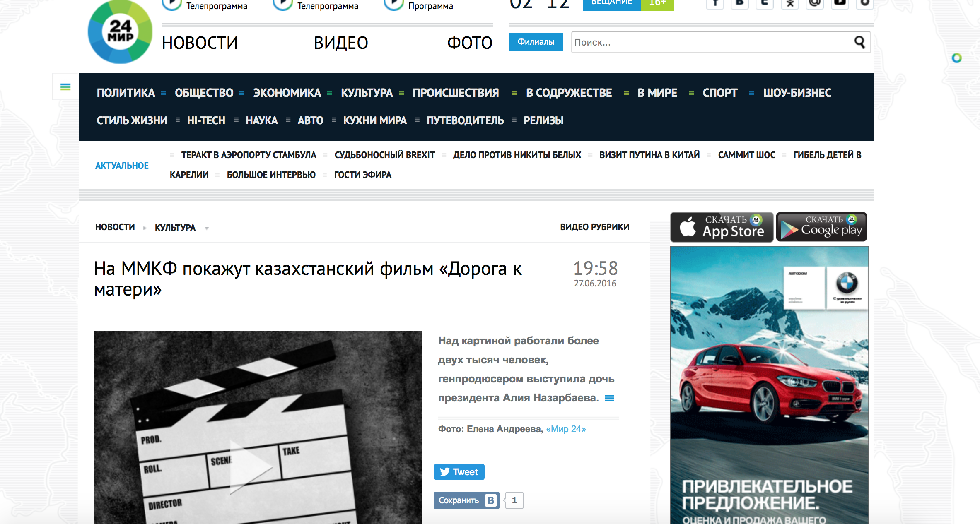Screen dimensions: 980x524
Task: Open БОЛЬШОЕ ИНТЕРВЬЮ topic
Action: coord(271,175)
